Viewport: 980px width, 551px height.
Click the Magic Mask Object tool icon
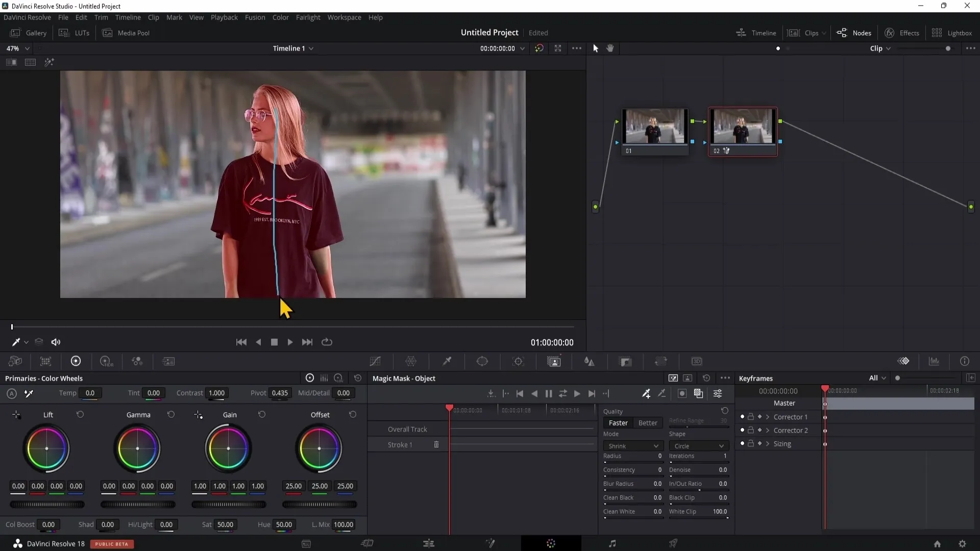[x=553, y=361]
